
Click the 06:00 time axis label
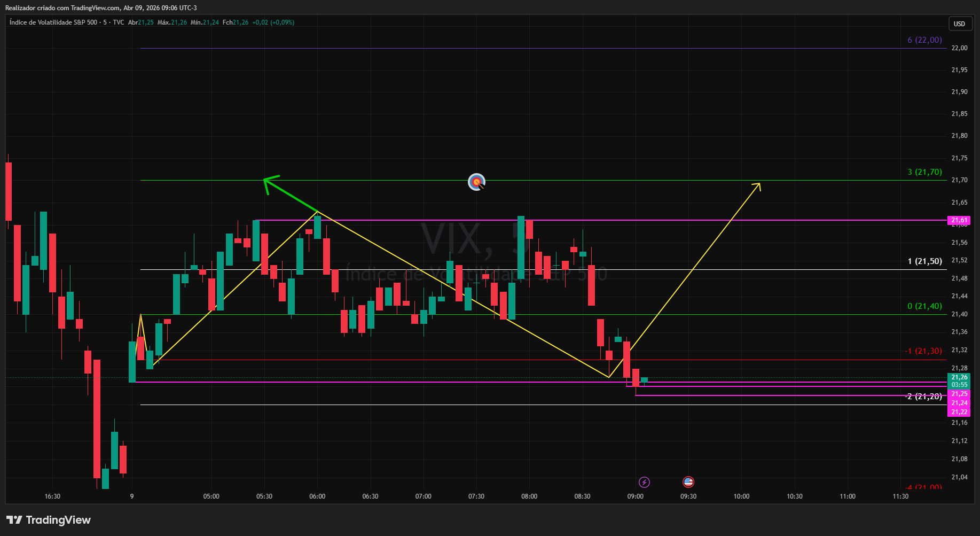[317, 496]
